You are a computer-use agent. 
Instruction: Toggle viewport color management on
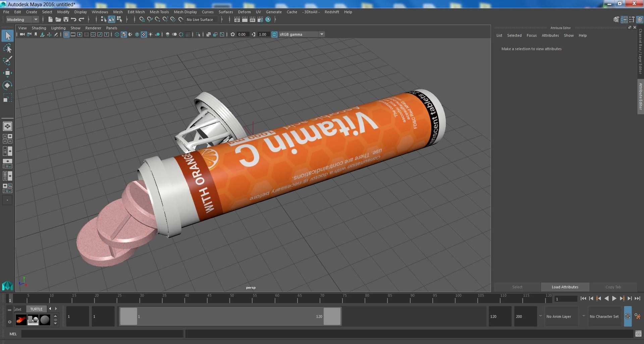click(x=274, y=35)
